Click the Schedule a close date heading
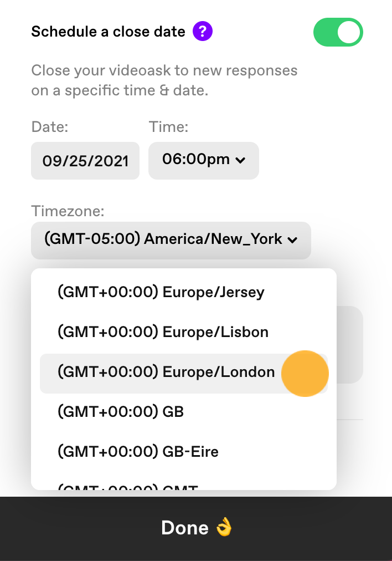 (109, 32)
